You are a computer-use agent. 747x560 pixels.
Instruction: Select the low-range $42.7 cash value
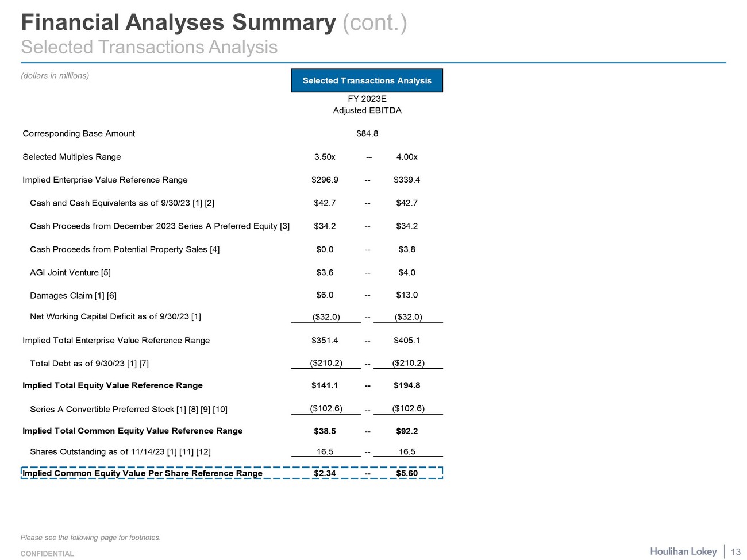(325, 203)
